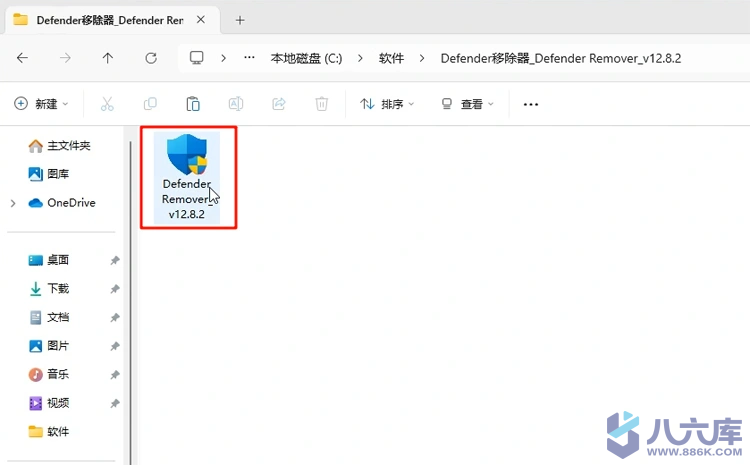This screenshot has width=750, height=465.
Task: Paste from clipboard icon
Action: (x=193, y=104)
